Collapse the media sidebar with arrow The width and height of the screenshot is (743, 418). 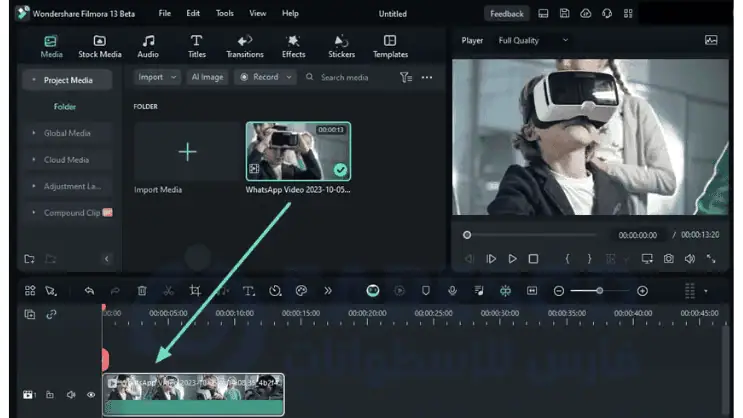[106, 259]
